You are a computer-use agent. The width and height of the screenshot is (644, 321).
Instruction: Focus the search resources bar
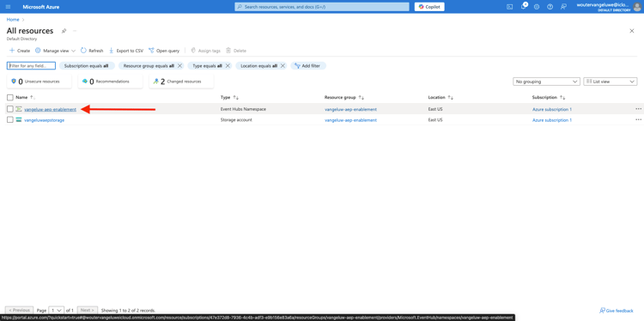(322, 7)
